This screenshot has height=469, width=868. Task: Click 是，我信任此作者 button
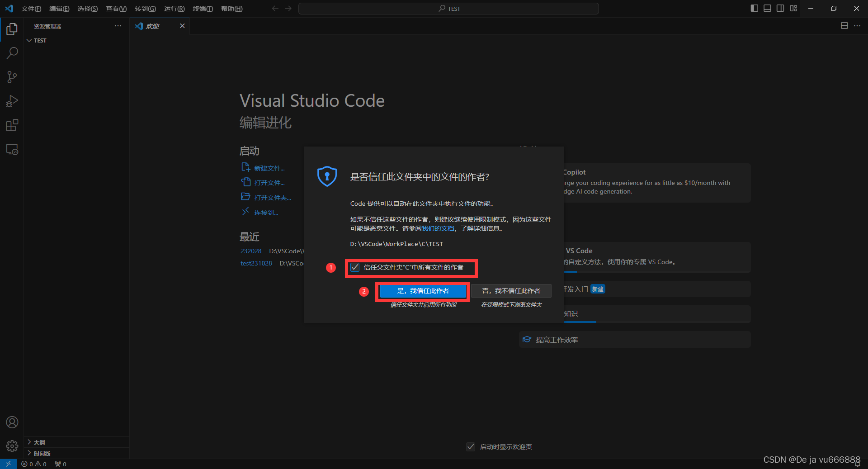click(x=423, y=291)
